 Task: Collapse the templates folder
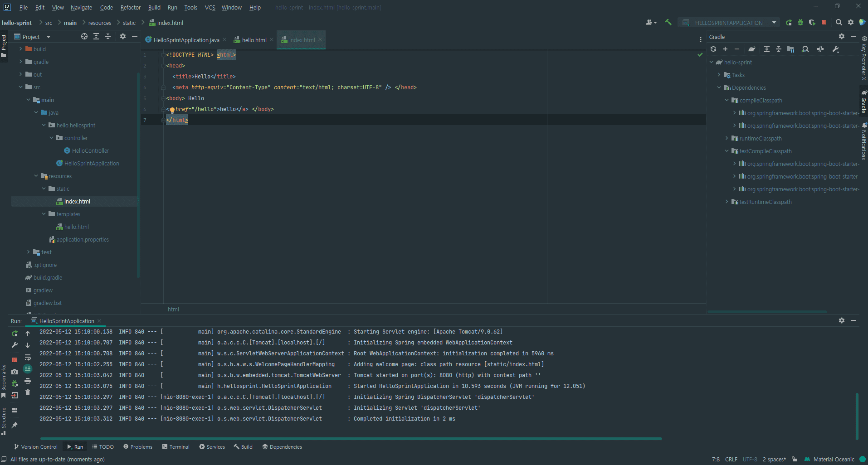pyautogui.click(x=44, y=214)
